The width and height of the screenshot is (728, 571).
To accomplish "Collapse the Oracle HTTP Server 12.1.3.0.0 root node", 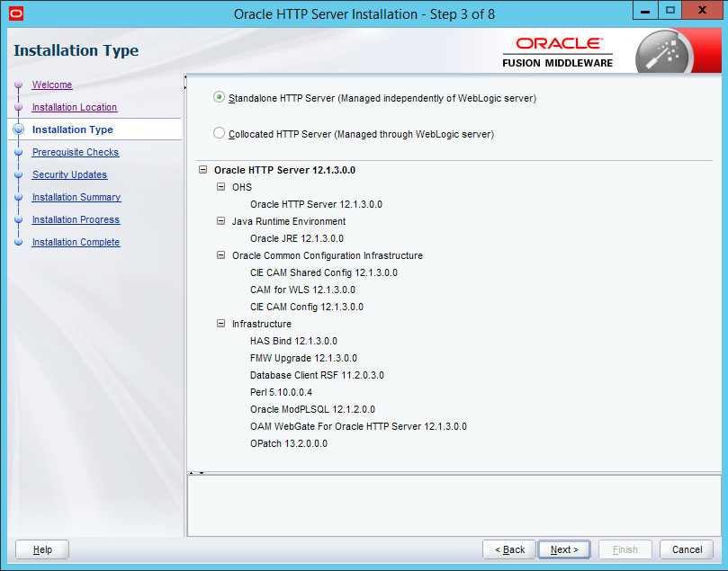I will pos(203,170).
